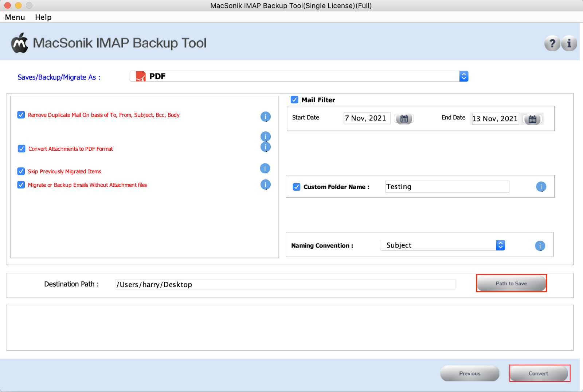Toggle the Custom Folder Name checkbox
The width and height of the screenshot is (583, 392).
click(297, 187)
